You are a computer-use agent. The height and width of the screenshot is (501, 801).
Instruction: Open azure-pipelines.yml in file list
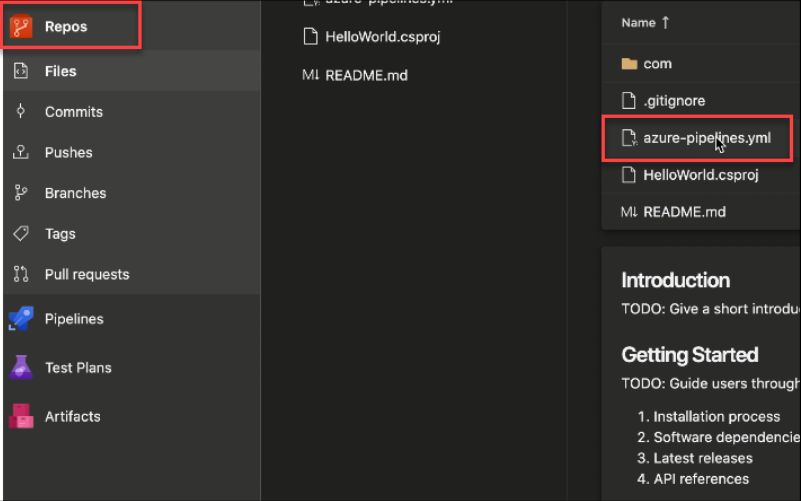tap(706, 138)
